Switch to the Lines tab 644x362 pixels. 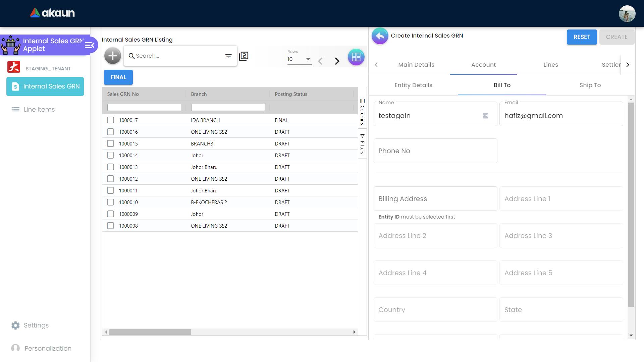[550, 65]
